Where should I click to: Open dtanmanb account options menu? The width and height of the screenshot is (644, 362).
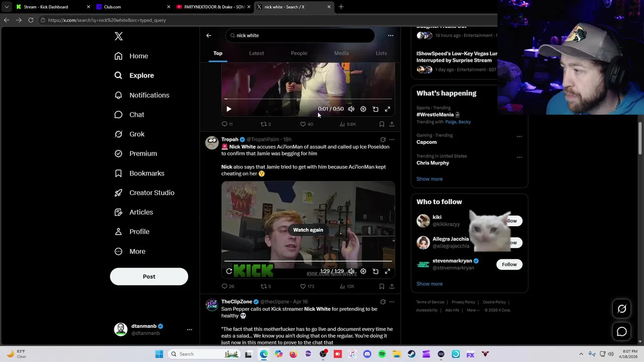click(189, 329)
